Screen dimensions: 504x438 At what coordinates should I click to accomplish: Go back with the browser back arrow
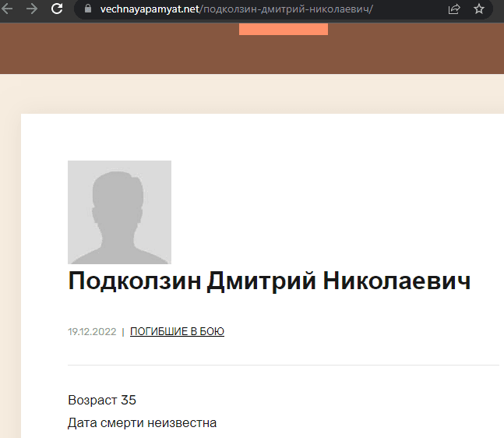click(x=6, y=9)
